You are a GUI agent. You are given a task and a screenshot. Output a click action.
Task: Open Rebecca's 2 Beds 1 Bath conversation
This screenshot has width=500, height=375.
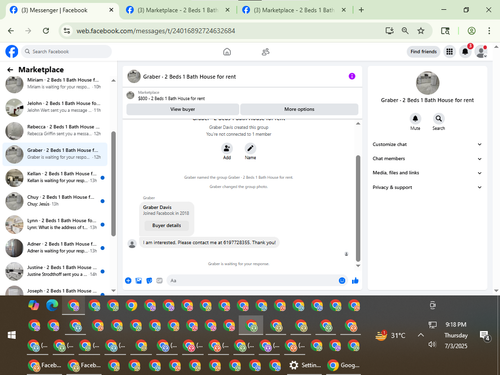(x=55, y=130)
